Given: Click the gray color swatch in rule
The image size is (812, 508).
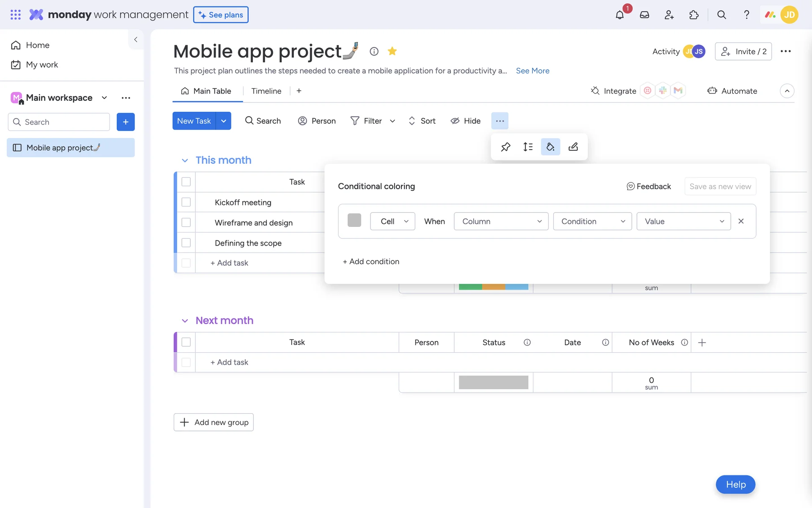Looking at the screenshot, I should (354, 221).
